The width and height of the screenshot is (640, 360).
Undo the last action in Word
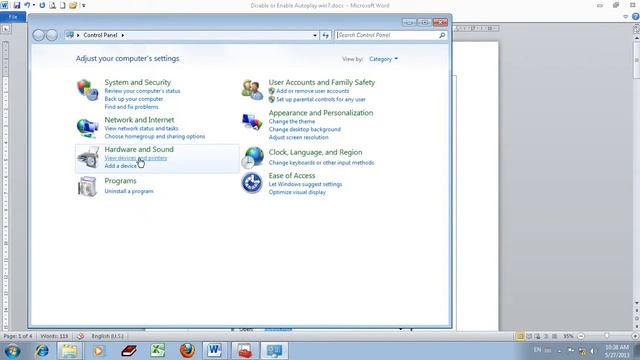(x=27, y=5)
